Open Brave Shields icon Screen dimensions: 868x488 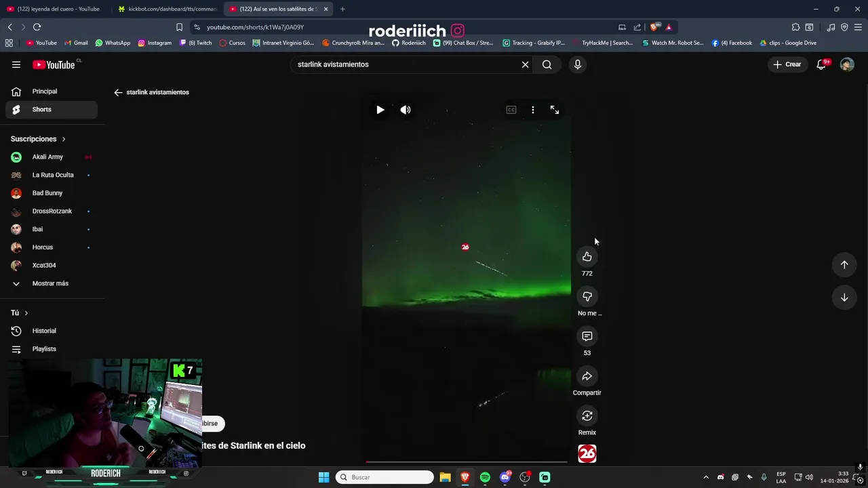654,27
